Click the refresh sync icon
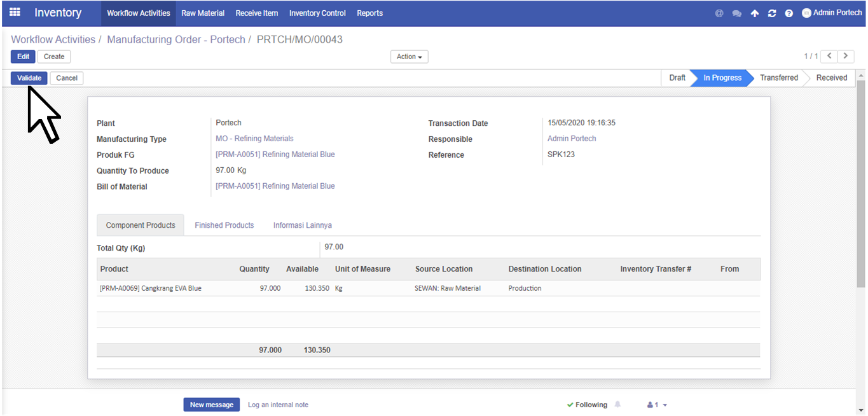The image size is (868, 416). tap(771, 13)
